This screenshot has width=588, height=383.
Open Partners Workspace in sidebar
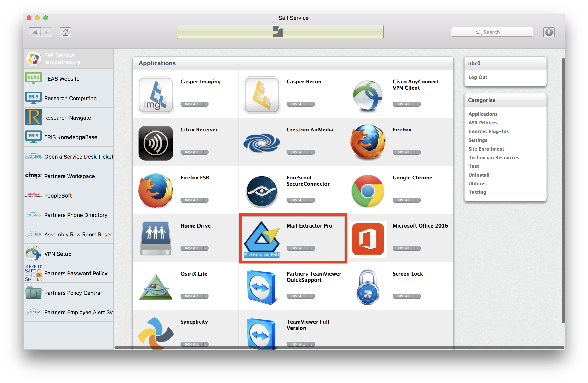click(x=68, y=176)
